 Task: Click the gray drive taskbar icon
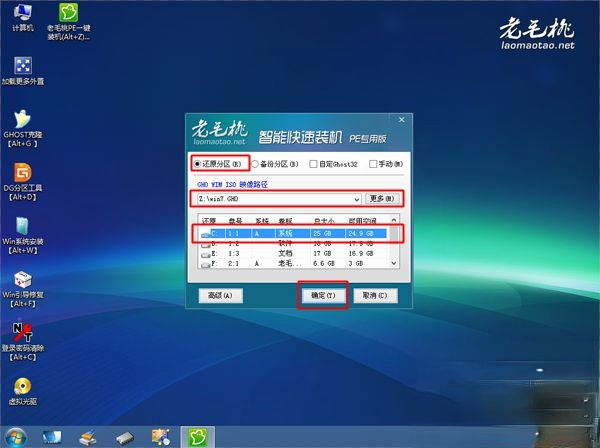pos(125,437)
